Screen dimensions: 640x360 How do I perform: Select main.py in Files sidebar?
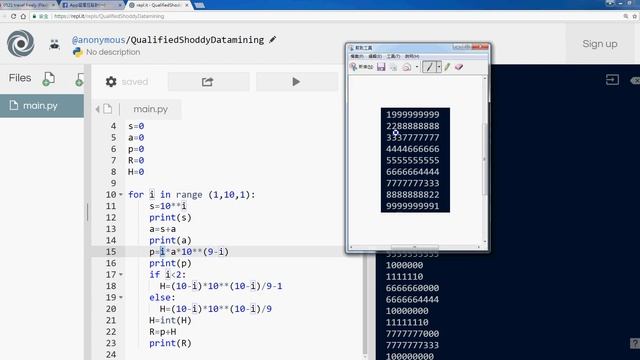(x=42, y=106)
